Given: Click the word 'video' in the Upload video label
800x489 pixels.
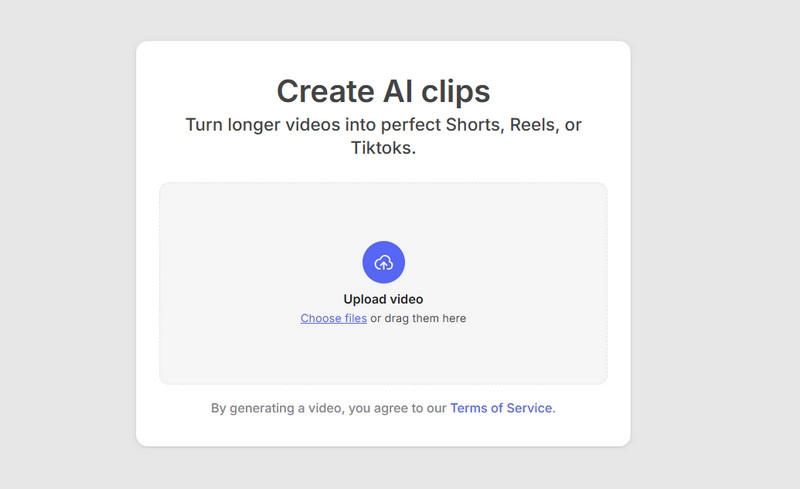Looking at the screenshot, I should click(405, 299).
